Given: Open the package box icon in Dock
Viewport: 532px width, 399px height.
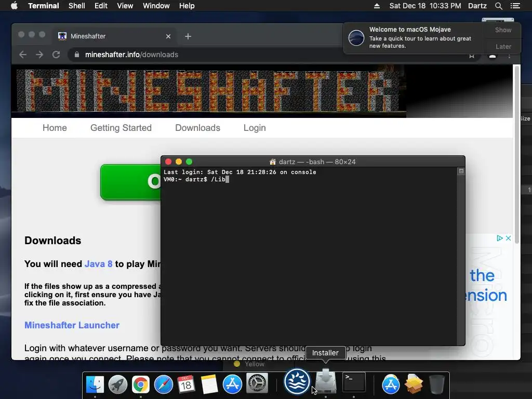Looking at the screenshot, I should point(414,384).
